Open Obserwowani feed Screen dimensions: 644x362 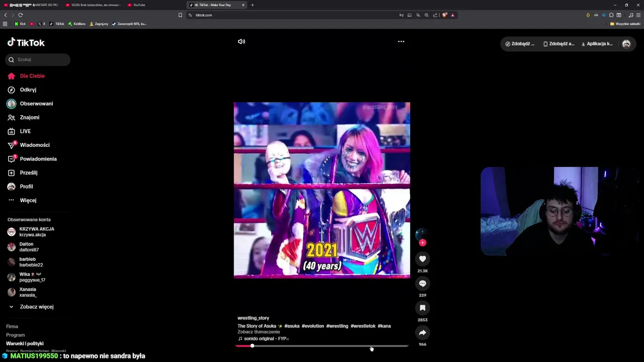click(x=30, y=104)
